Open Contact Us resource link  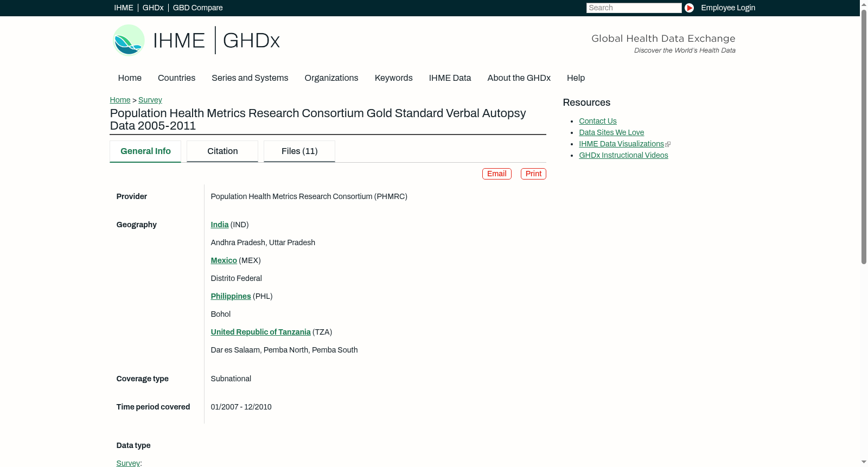(598, 121)
